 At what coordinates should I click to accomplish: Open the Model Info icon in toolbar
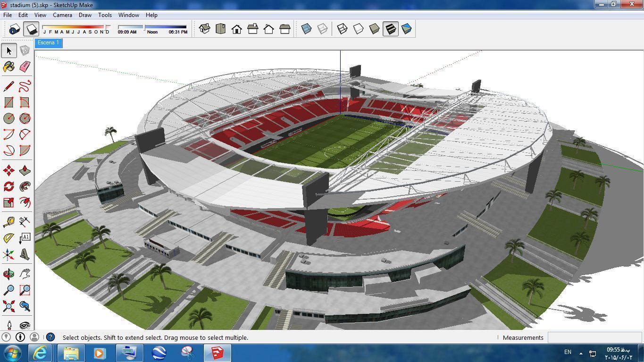(14, 29)
